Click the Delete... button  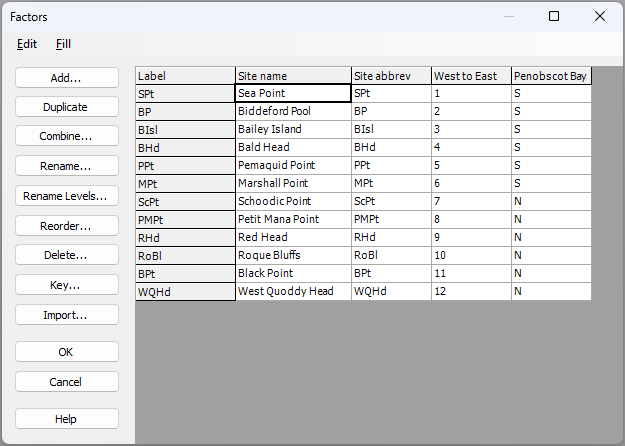point(66,255)
